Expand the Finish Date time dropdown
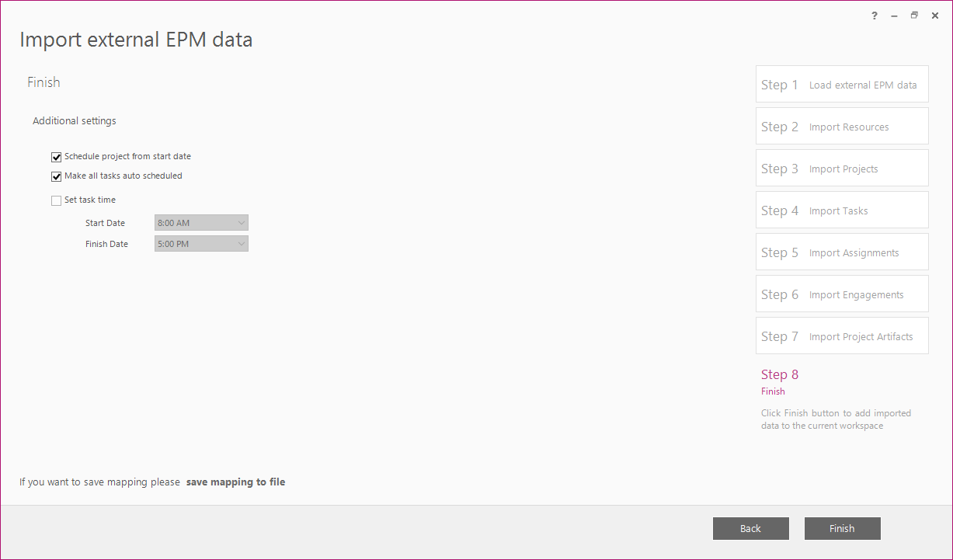 pos(201,244)
